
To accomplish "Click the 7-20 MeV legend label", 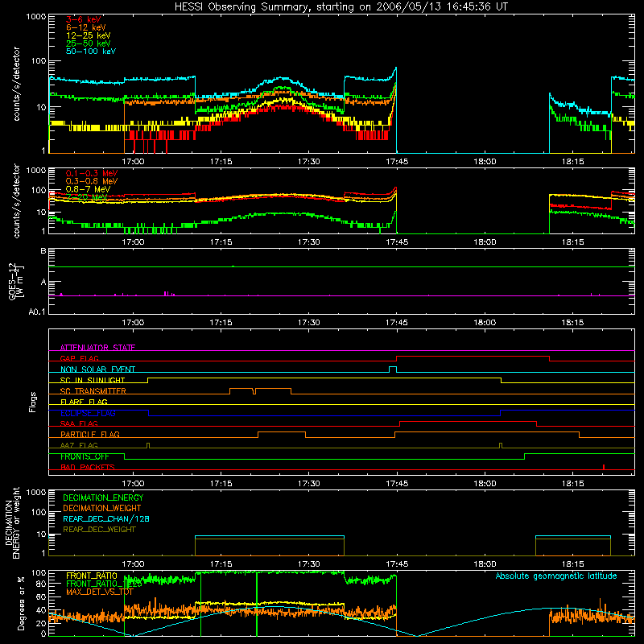I will (86, 197).
